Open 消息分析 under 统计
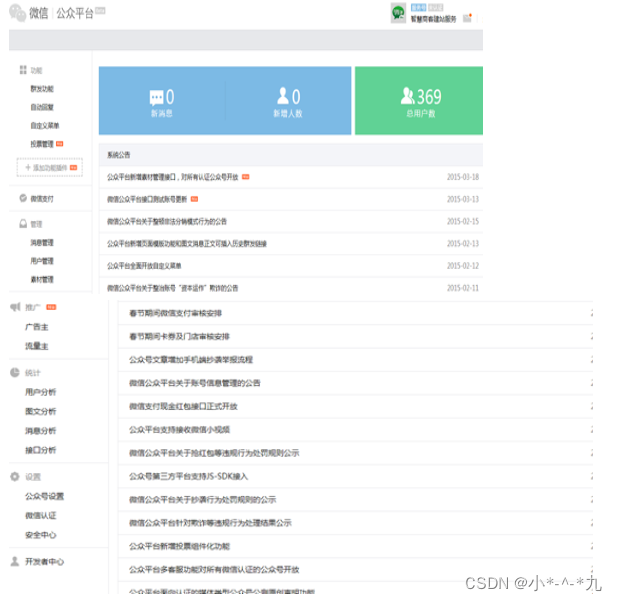 pos(41,431)
